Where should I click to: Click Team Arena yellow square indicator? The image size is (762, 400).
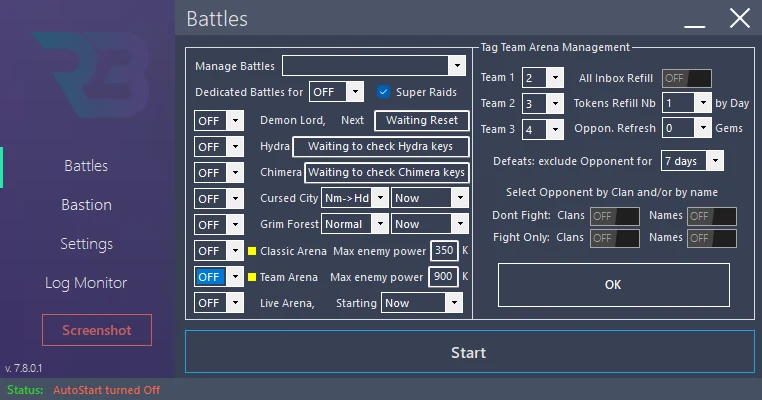pos(252,277)
